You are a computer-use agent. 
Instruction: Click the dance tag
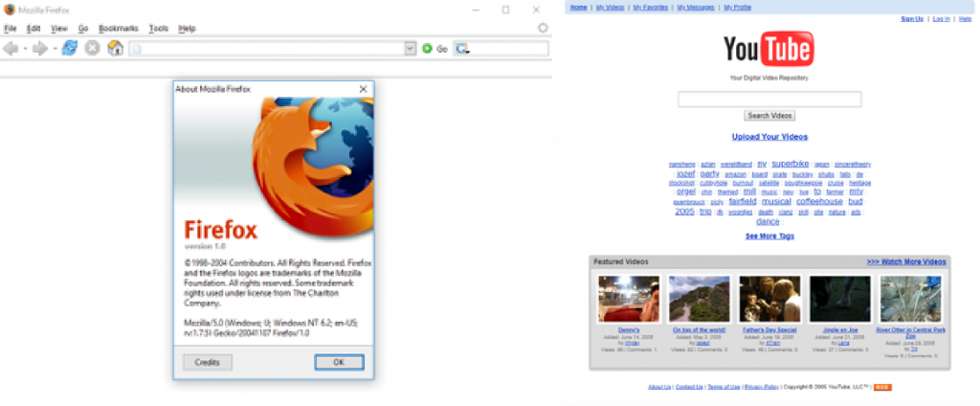(768, 221)
